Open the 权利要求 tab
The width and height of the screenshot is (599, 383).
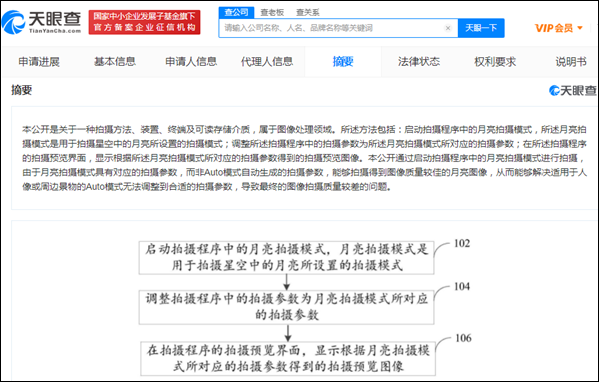[x=495, y=61]
